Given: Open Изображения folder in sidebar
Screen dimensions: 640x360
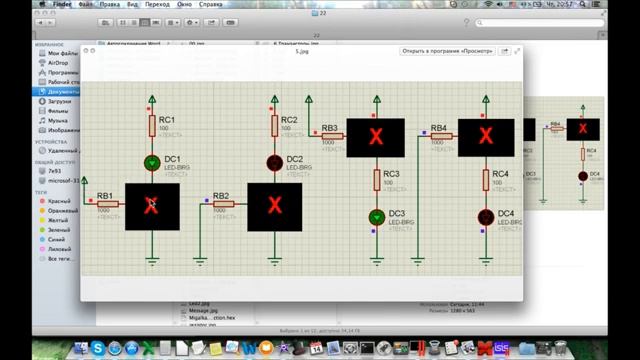Looking at the screenshot, I should click(x=58, y=130).
